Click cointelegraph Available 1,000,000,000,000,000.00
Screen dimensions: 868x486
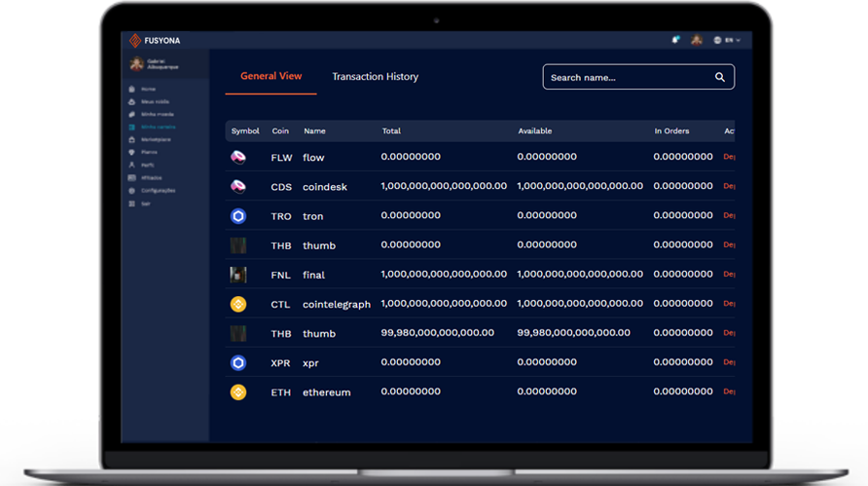point(580,303)
